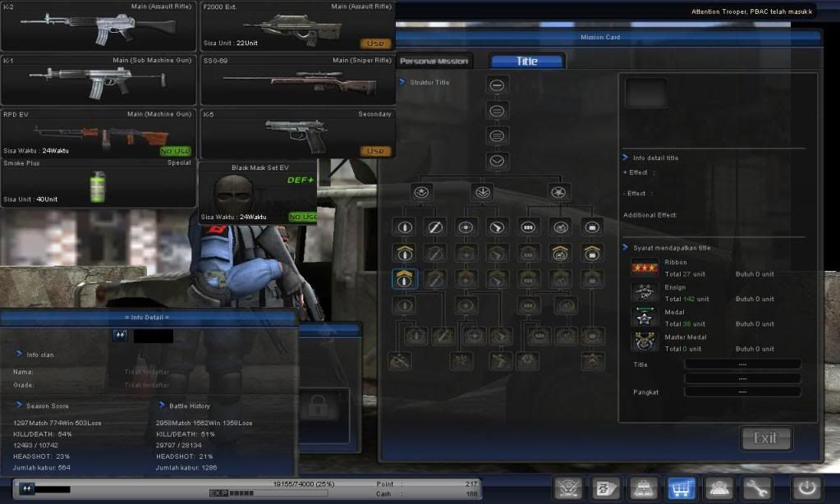Select the triple-bar title icon in the tree
The width and height of the screenshot is (840, 504).
tap(497, 135)
